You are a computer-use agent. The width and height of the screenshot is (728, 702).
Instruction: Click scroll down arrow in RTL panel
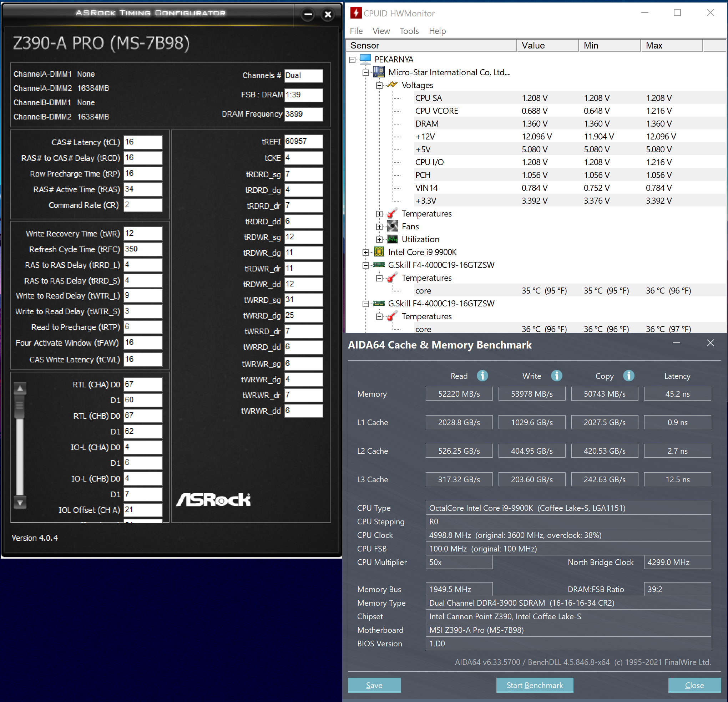point(20,503)
